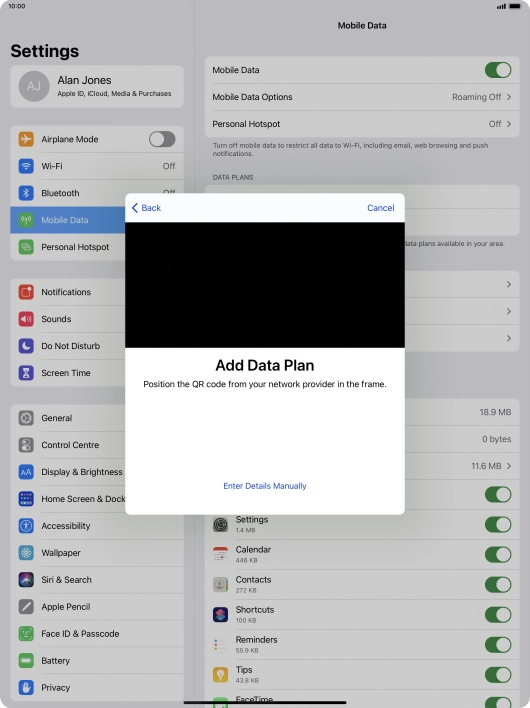
Task: Tap the Tips lightbulb app icon
Action: 220,675
